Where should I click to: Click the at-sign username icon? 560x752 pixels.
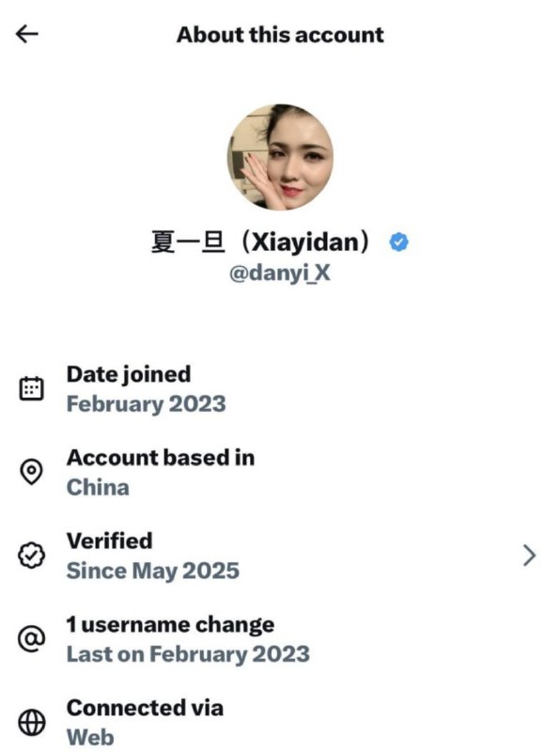pos(32,639)
